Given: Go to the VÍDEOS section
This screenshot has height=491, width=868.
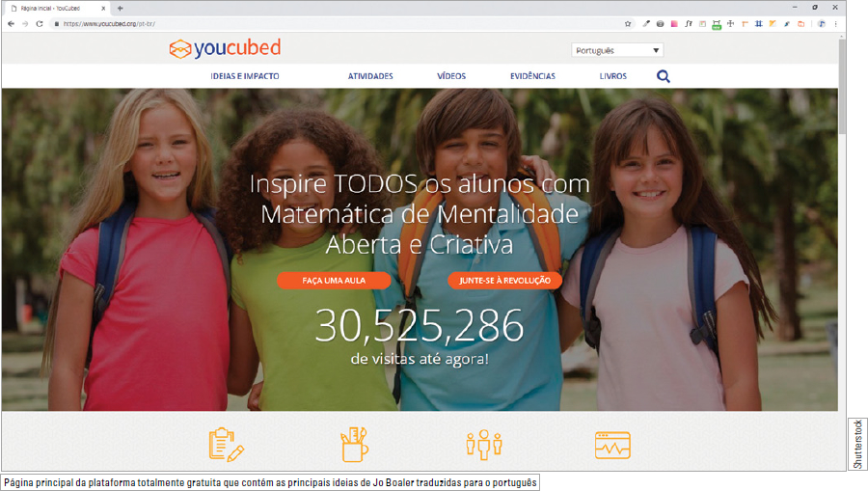Looking at the screenshot, I should (451, 76).
